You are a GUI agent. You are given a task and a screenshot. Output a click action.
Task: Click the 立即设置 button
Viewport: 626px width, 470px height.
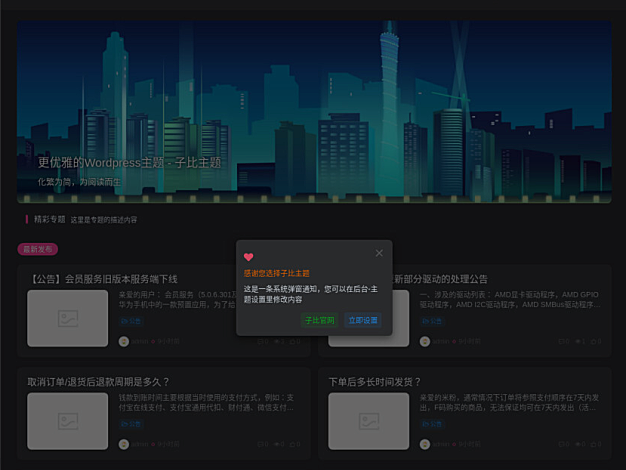pos(363,320)
